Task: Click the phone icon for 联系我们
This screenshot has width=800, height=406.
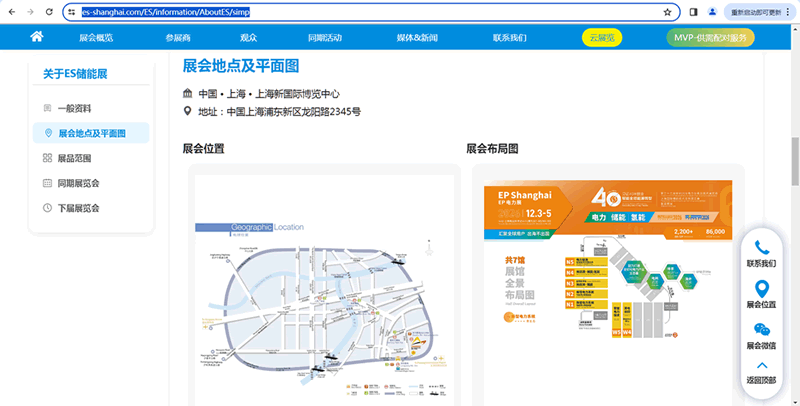Action: pos(761,247)
